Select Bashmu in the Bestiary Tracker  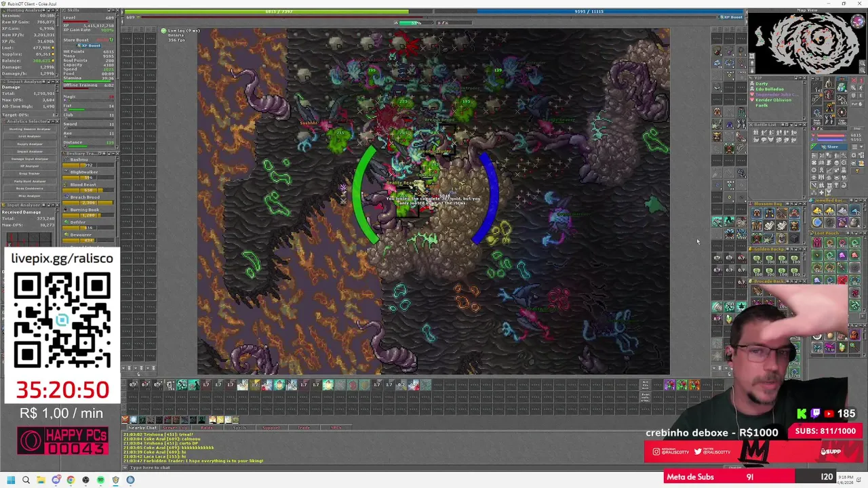pyautogui.click(x=79, y=160)
